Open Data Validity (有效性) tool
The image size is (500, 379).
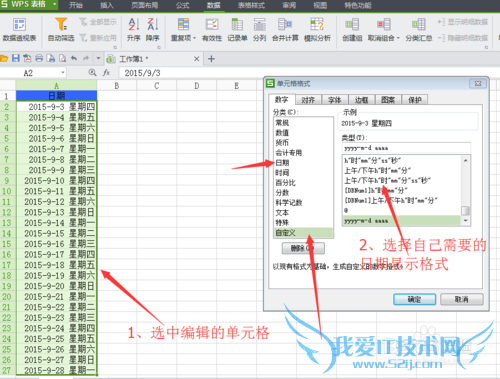[212, 30]
